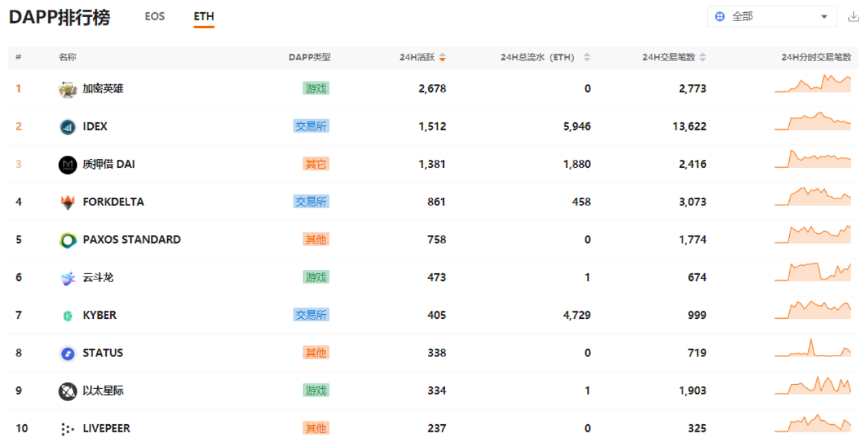Click the DAPP排行榜 page title
868x448 pixels.
(x=59, y=18)
